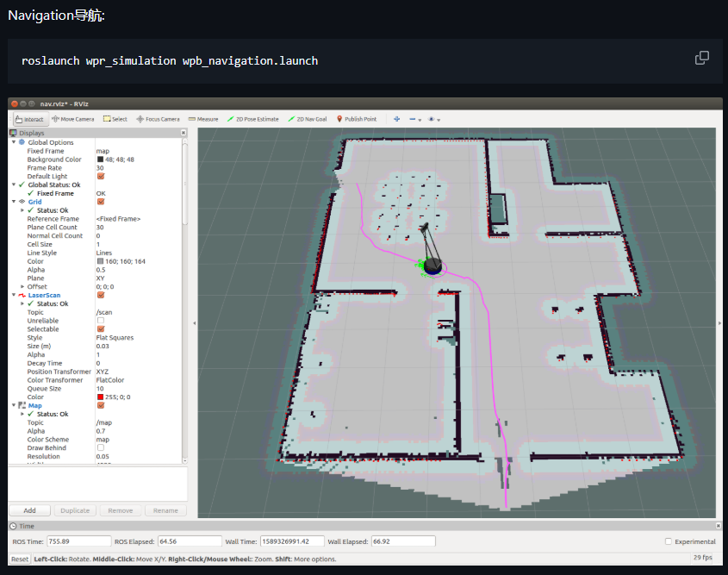728x575 pixels.
Task: Select the Position Transformer value "XYZ"
Action: (103, 372)
